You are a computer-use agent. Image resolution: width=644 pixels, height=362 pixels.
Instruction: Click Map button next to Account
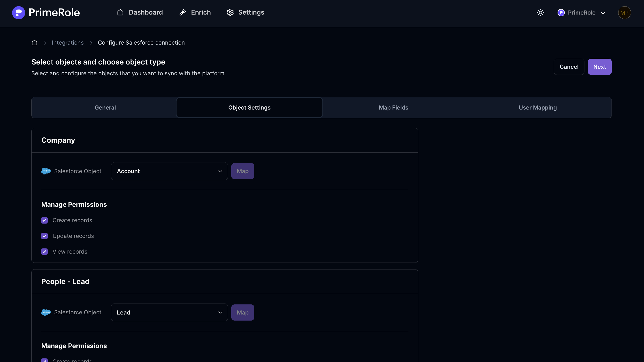(x=243, y=171)
